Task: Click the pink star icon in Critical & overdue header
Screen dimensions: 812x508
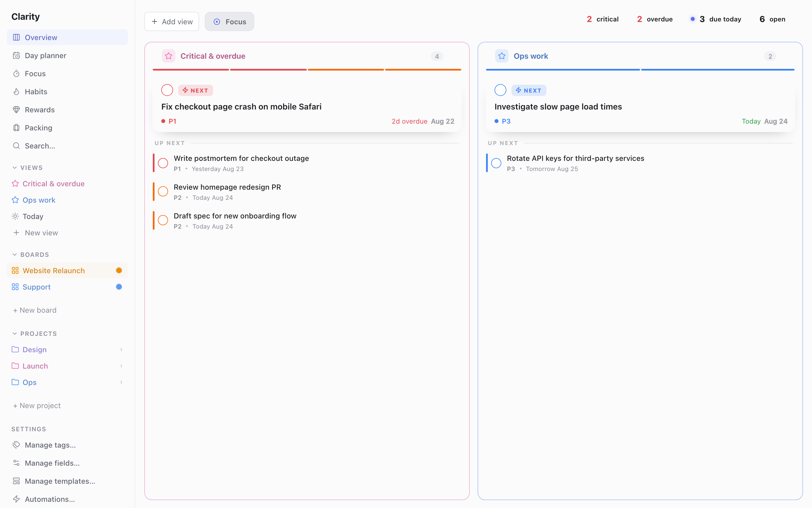Action: pos(168,56)
